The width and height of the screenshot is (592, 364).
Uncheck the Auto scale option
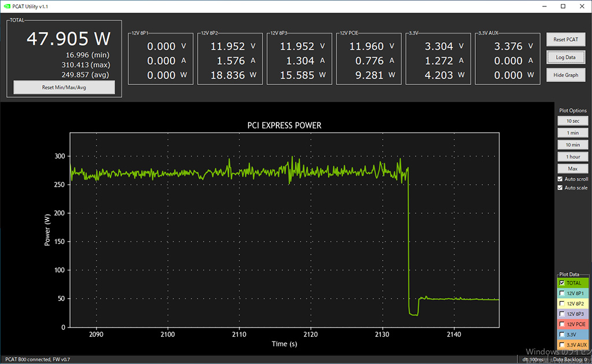560,188
